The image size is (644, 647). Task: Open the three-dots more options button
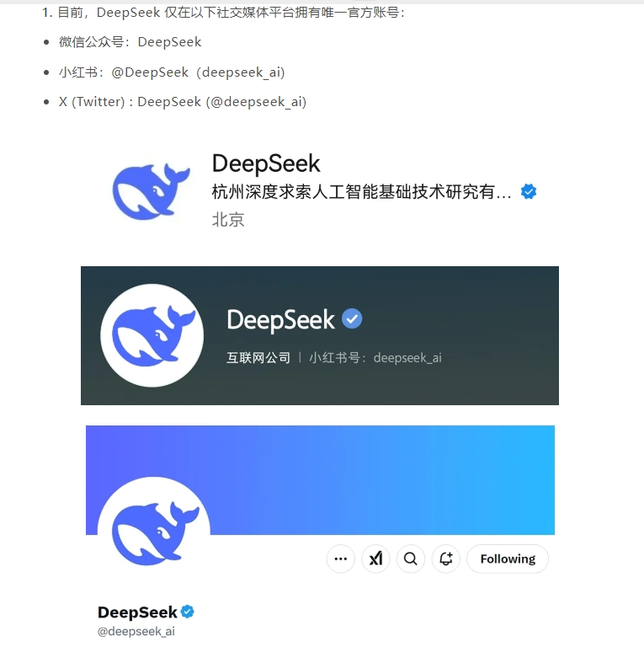tap(341, 559)
